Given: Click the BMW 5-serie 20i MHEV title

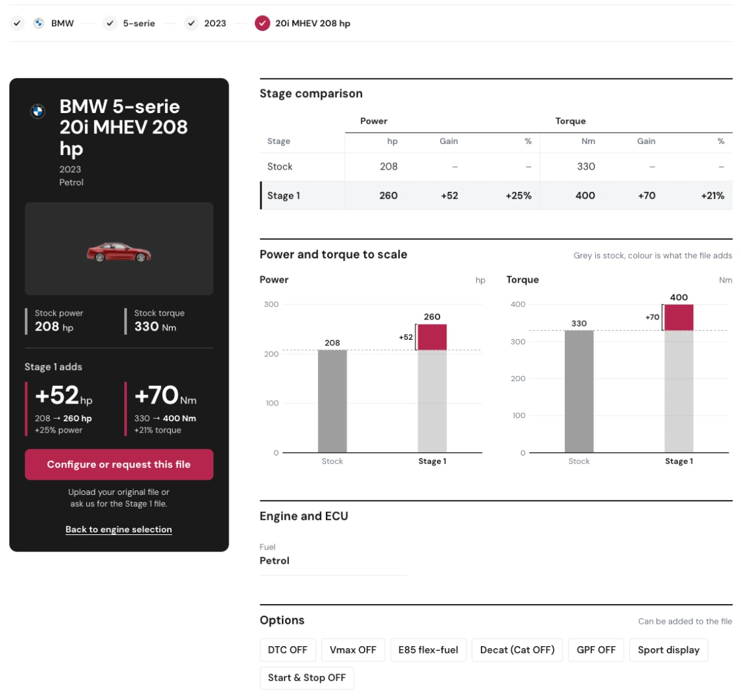Looking at the screenshot, I should point(123,128).
